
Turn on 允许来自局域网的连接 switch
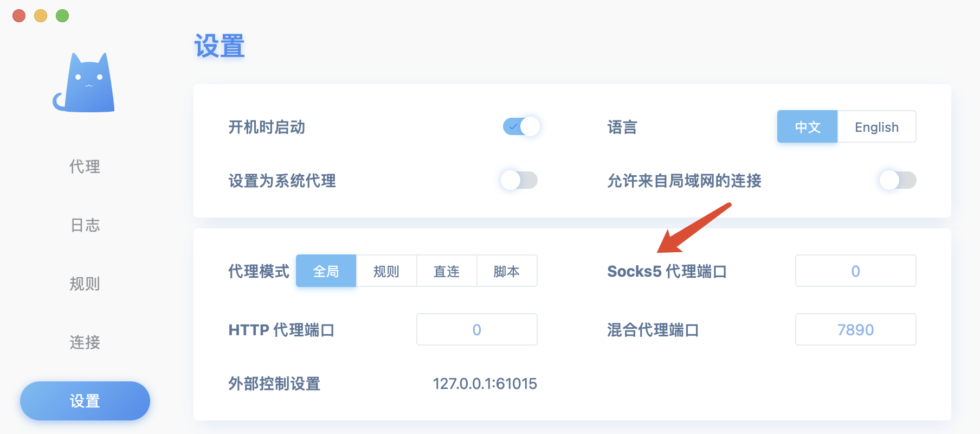[898, 180]
